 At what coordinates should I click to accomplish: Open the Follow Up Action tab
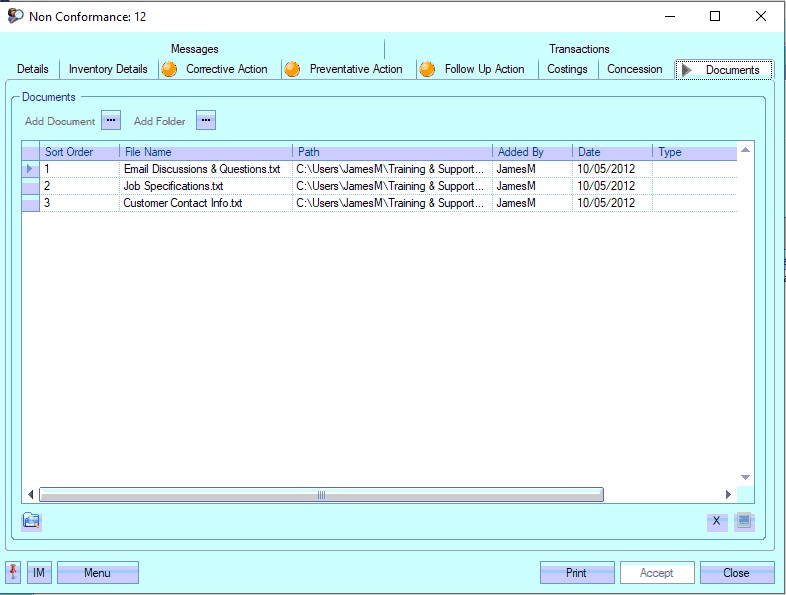(484, 69)
